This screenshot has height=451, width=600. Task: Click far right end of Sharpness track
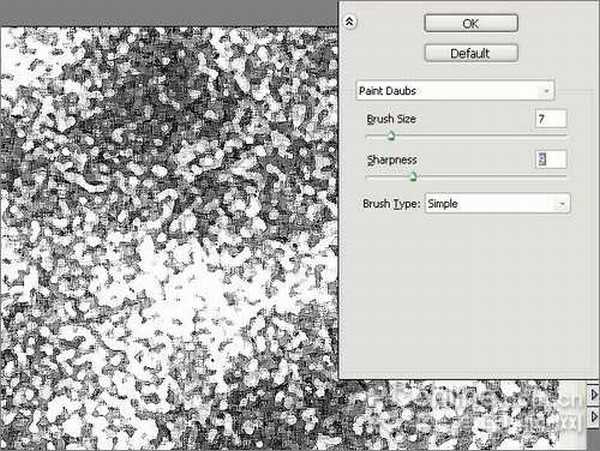565,176
